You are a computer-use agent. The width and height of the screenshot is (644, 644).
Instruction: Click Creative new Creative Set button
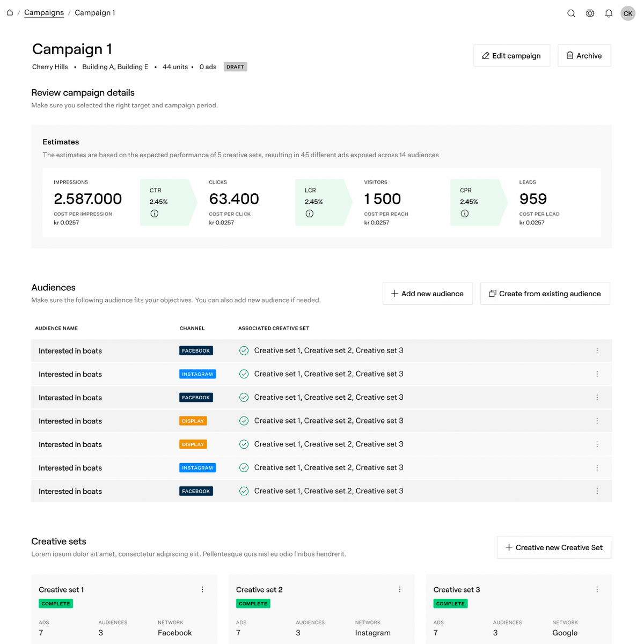[x=554, y=547]
